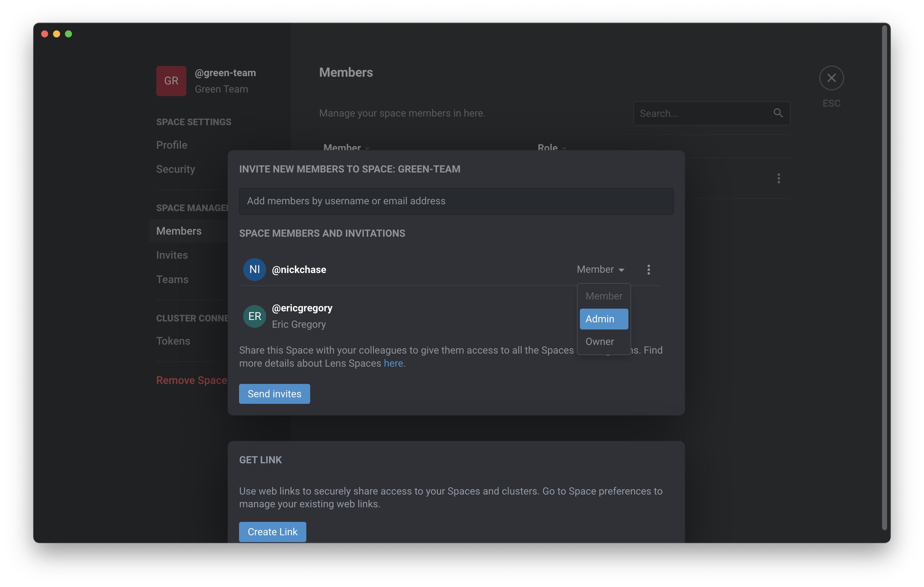Viewport: 924px width, 587px height.
Task: Open the 'here' Lens Spaces link
Action: (x=393, y=363)
